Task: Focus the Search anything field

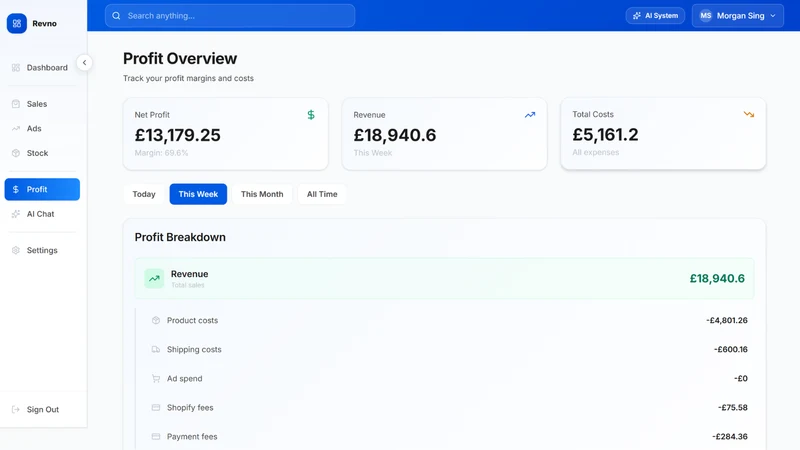Action: 230,16
